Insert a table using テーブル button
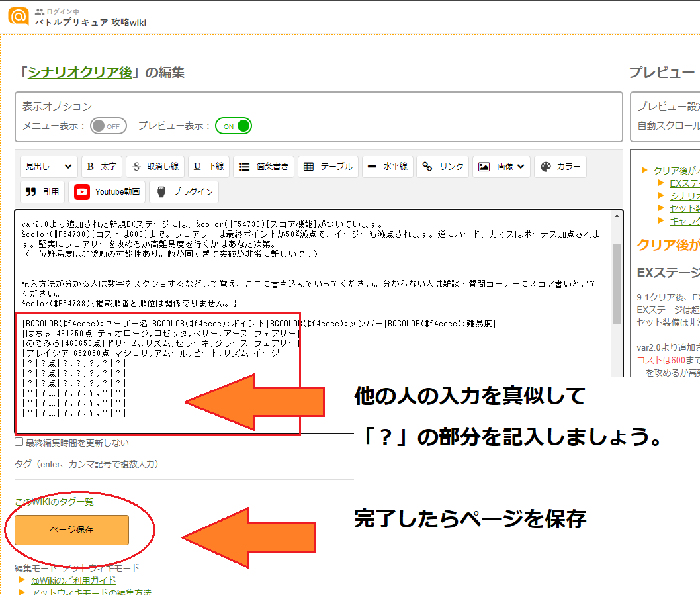Image resolution: width=700 pixels, height=595 pixels. coord(328,167)
